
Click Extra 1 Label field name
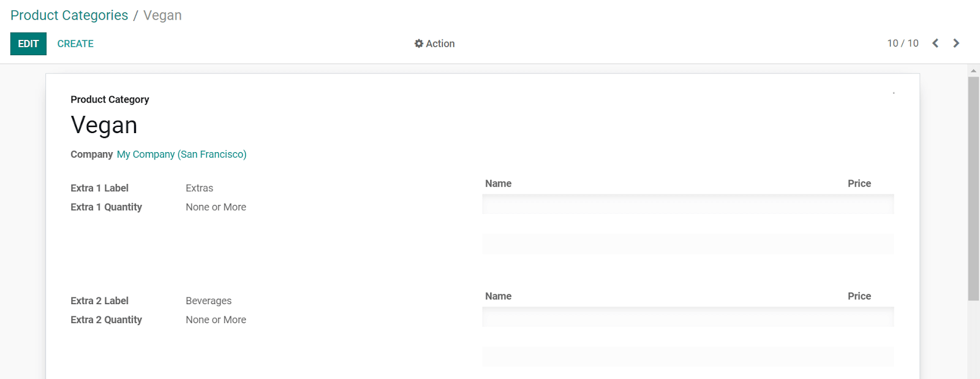pyautogui.click(x=99, y=188)
